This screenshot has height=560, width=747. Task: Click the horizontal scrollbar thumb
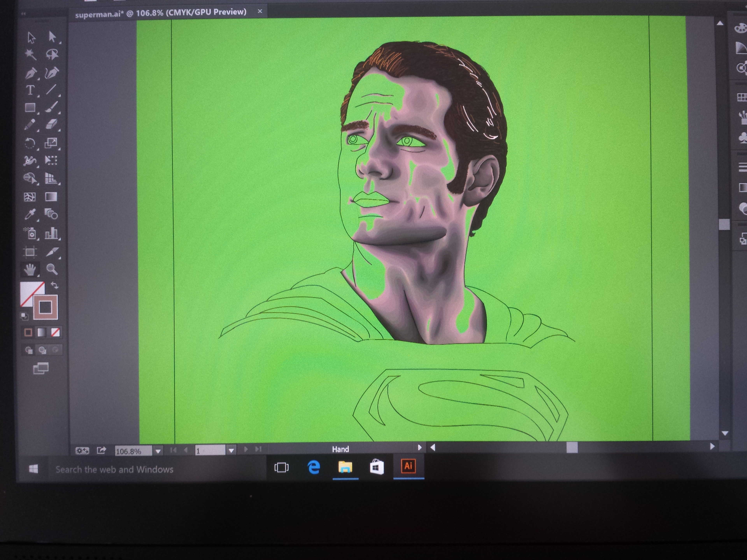[572, 448]
